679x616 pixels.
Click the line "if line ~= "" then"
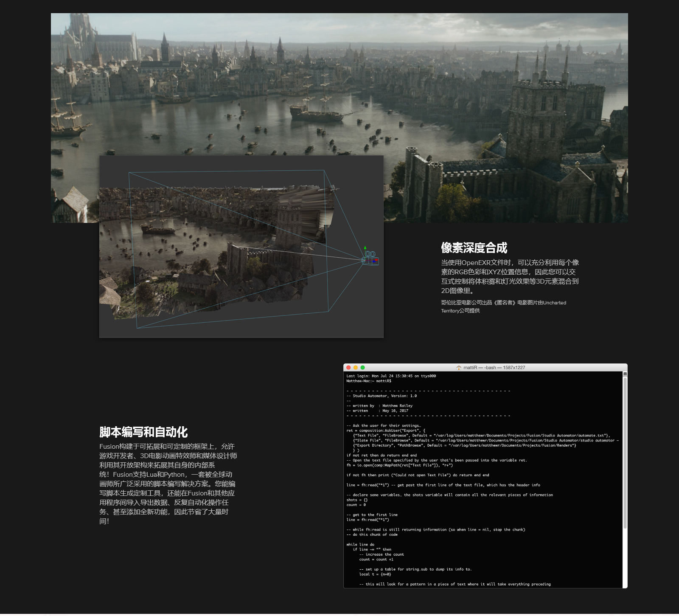pos(372,549)
